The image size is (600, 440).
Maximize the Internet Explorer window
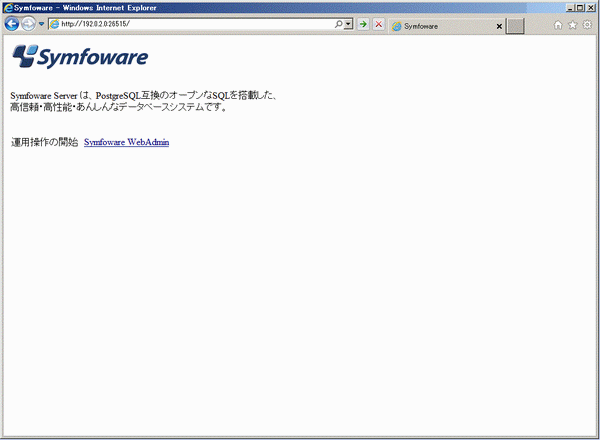point(580,8)
